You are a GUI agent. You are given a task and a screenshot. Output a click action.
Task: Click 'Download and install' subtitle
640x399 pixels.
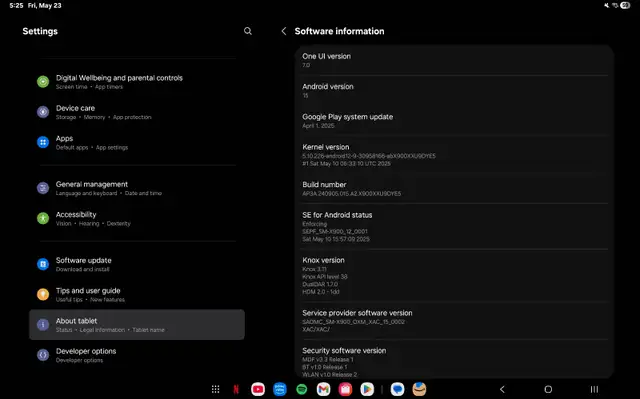(x=82, y=269)
